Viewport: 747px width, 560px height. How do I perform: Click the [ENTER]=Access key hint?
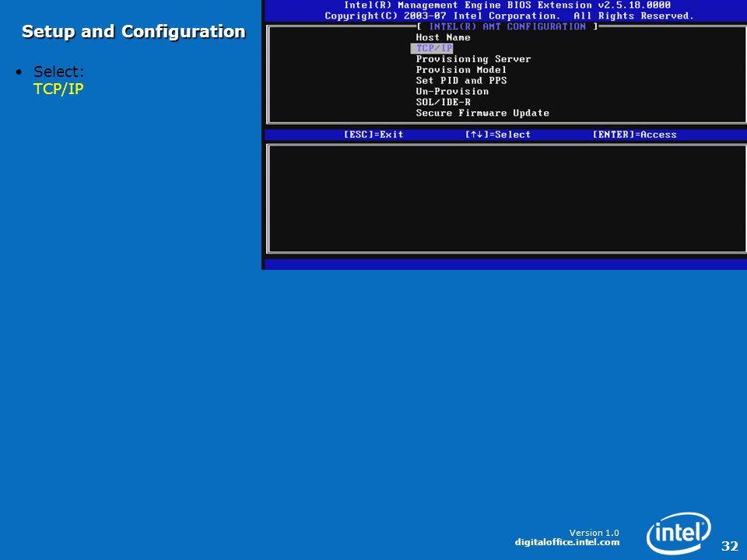pyautogui.click(x=634, y=135)
